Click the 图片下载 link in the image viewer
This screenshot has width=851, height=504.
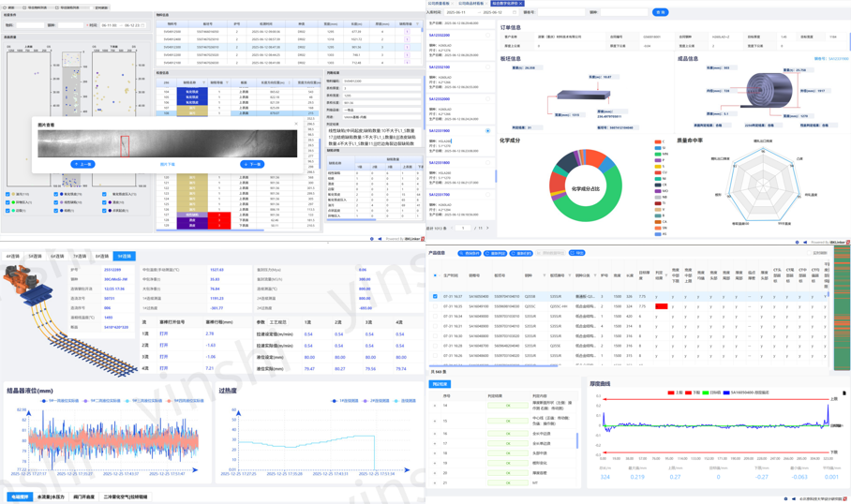click(x=167, y=164)
